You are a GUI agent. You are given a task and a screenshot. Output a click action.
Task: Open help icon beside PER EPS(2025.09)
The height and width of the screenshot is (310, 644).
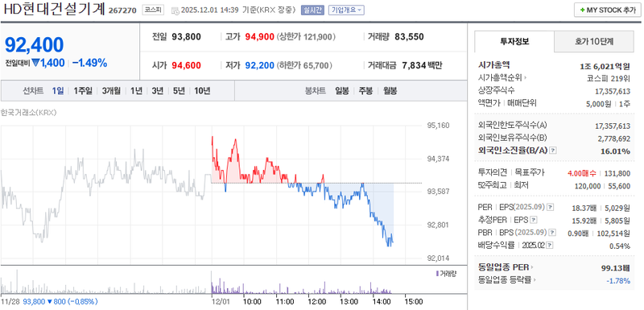click(551, 208)
